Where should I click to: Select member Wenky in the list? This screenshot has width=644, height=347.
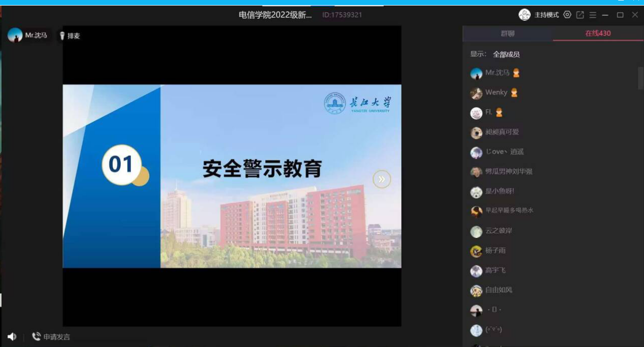(496, 92)
